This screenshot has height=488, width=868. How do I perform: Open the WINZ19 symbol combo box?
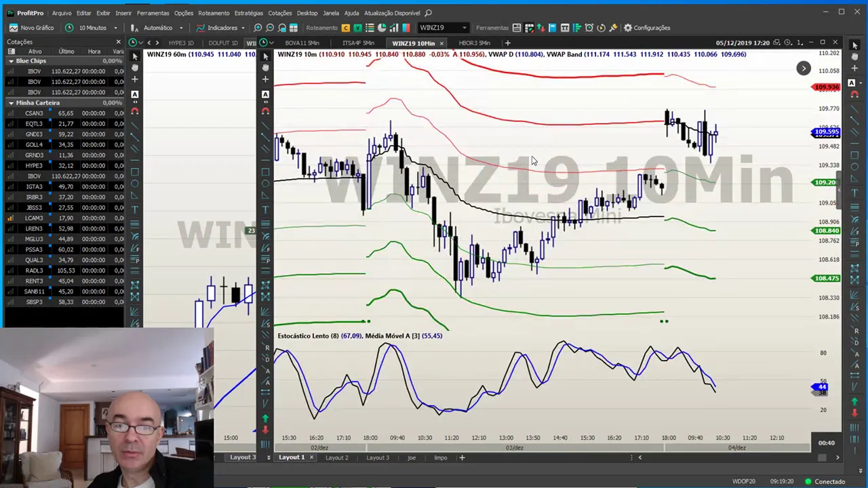pyautogui.click(x=443, y=28)
